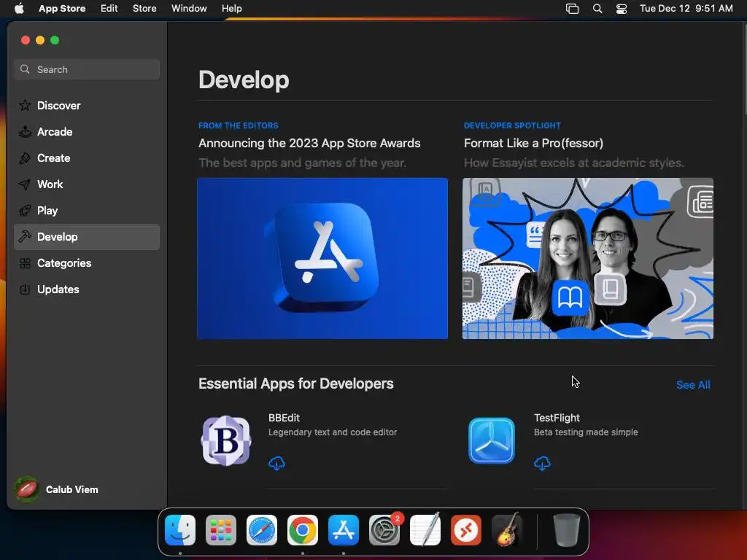Open System Settings from the Dock
747x560 pixels.
[384, 530]
